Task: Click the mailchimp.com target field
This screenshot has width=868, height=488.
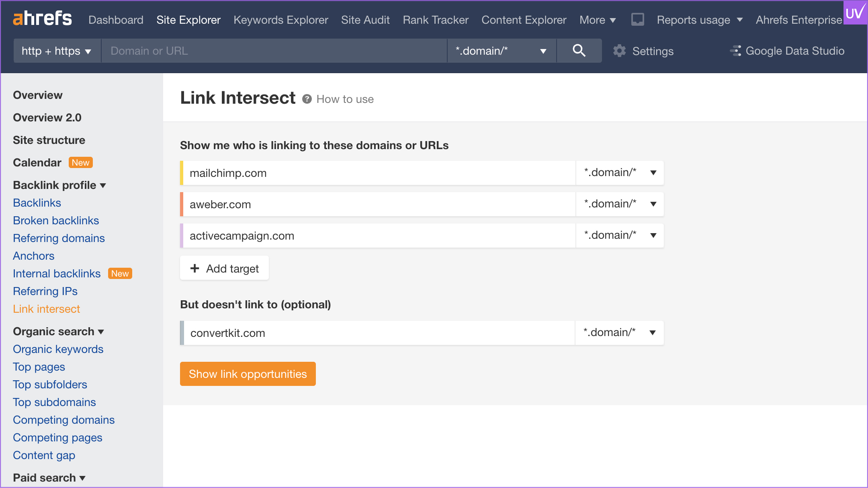Action: tap(379, 173)
